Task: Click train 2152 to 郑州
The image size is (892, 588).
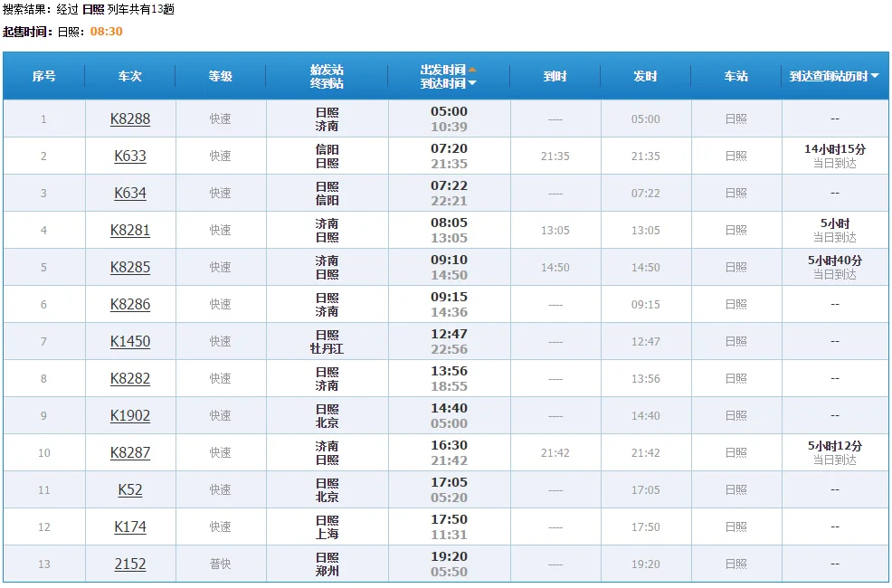Action: click(x=129, y=564)
